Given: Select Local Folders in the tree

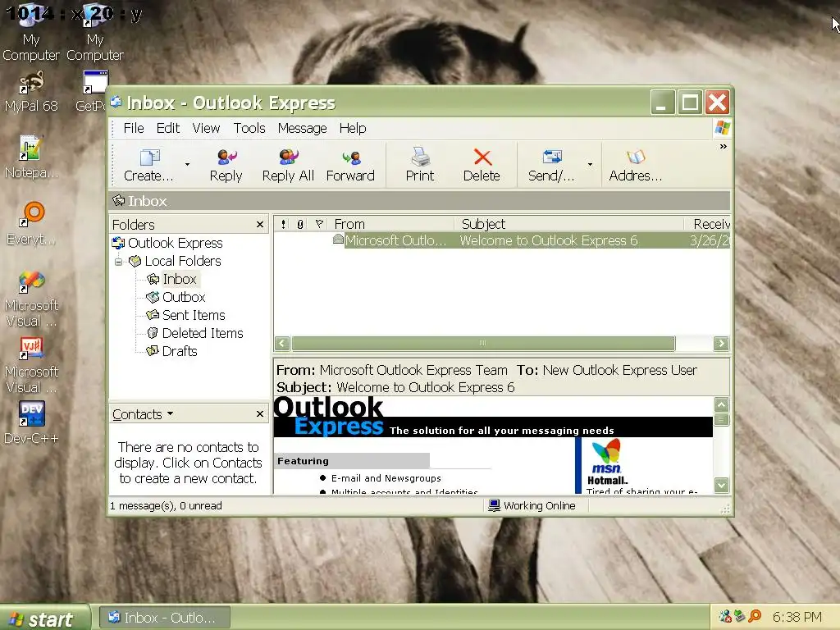Looking at the screenshot, I should tap(176, 261).
